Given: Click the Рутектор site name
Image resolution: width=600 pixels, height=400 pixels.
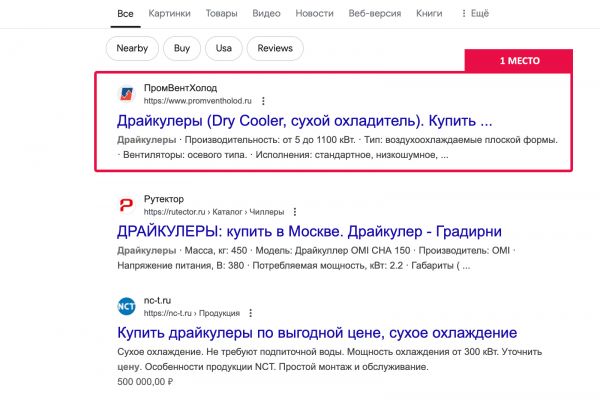Looking at the screenshot, I should click(x=164, y=199).
